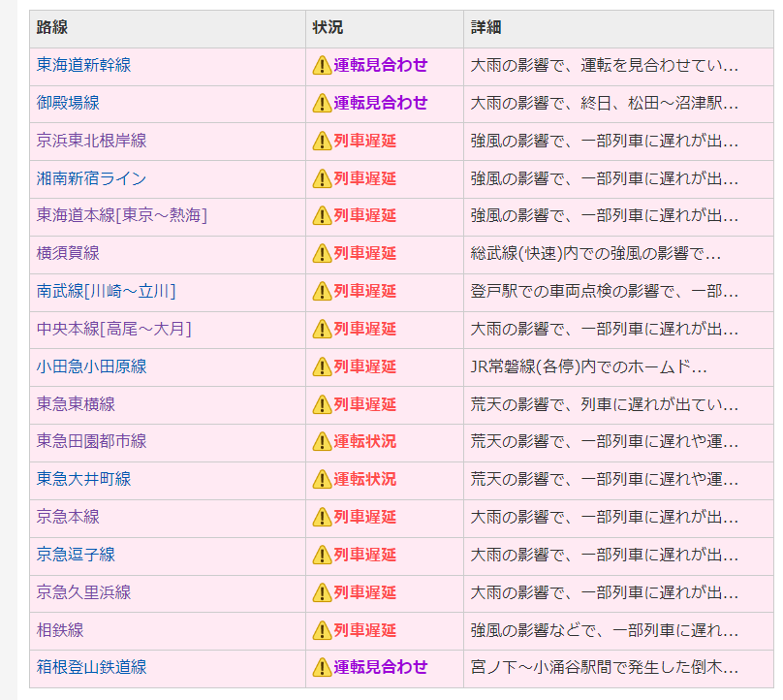This screenshot has height=700, width=783.
Task: Open the 湘南新宿ライン link
Action: 91,178
